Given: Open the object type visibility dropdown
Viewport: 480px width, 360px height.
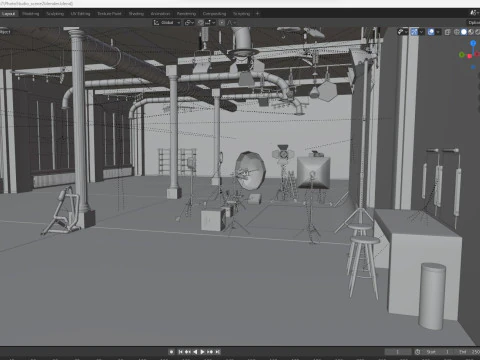Looking at the screenshot, I should 402,32.
